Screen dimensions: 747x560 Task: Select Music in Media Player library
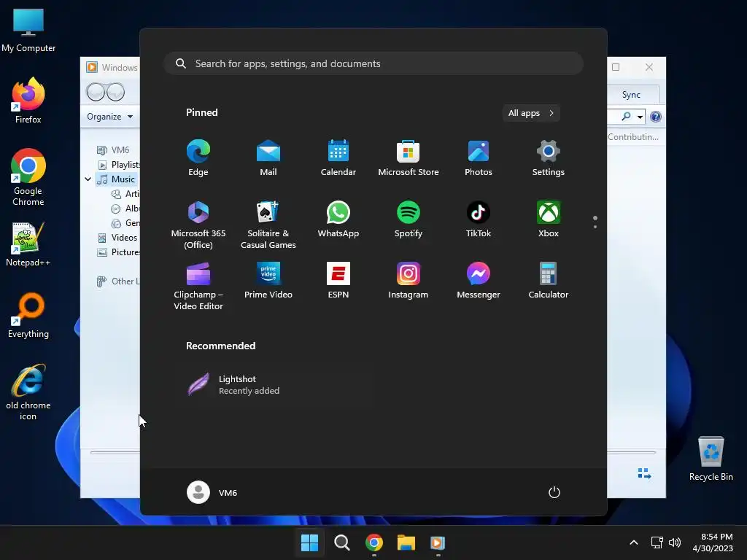pos(116,179)
